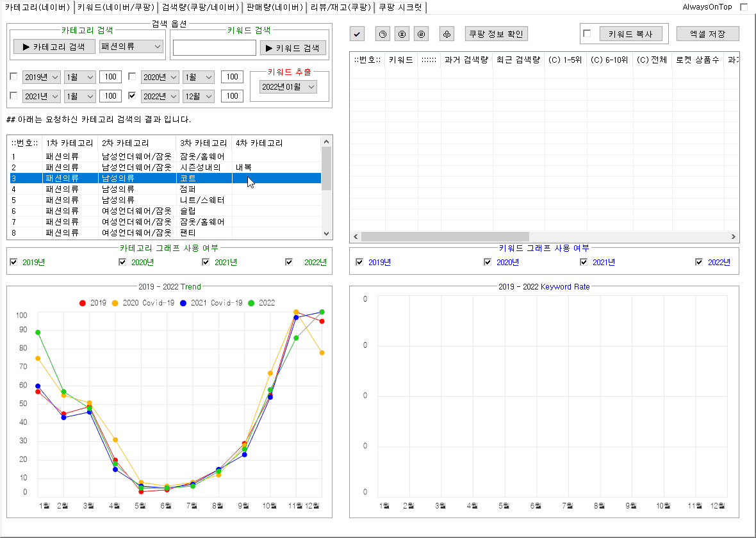Viewport: 756px width, 538px height.
Task: Select category row 1 남성언더웨어/잠옷 잠옷/홈웨어
Action: 165,156
